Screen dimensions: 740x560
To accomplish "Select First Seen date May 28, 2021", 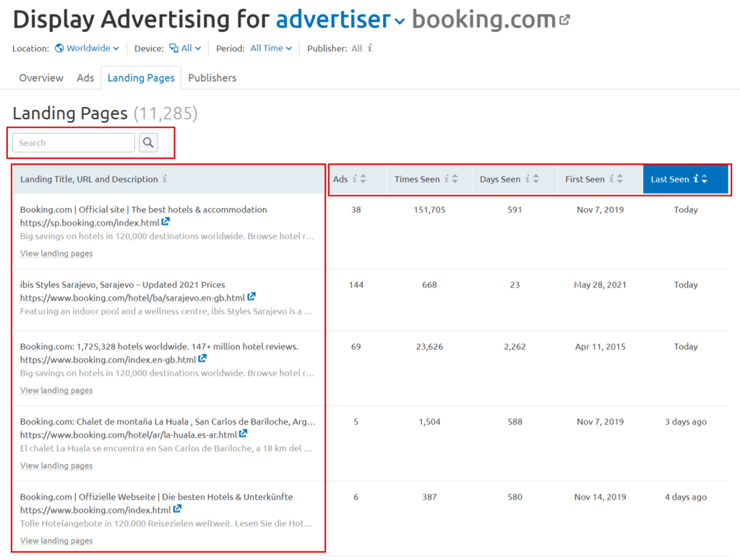I will pyautogui.click(x=600, y=285).
